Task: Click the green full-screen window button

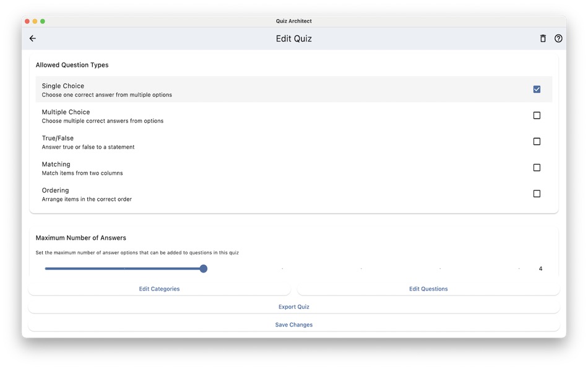Action: 43,22
